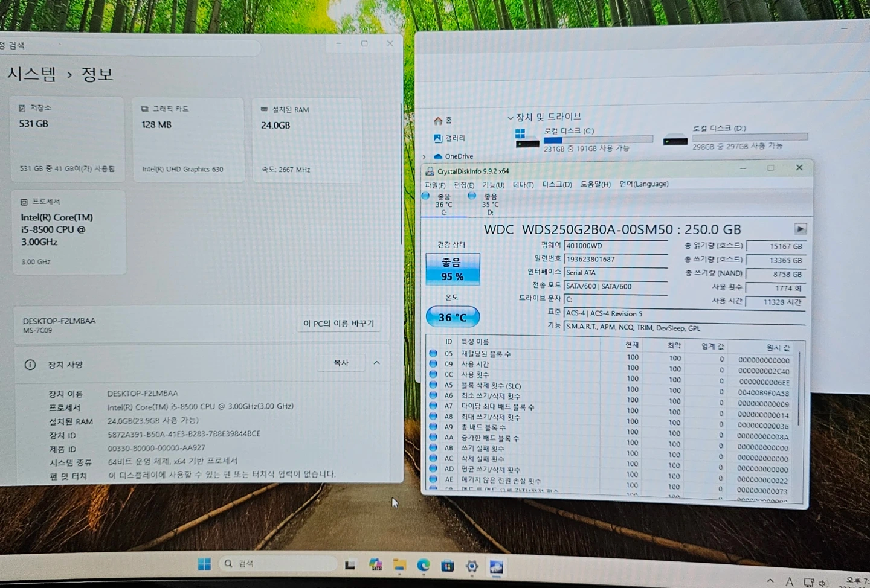The image size is (870, 588).
Task: Open Microsoft Edge from the taskbar
Action: pyautogui.click(x=424, y=566)
